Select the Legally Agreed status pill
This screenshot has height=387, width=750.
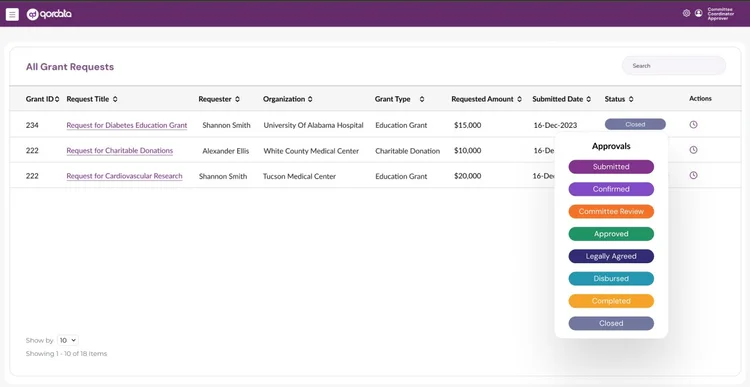tap(611, 256)
